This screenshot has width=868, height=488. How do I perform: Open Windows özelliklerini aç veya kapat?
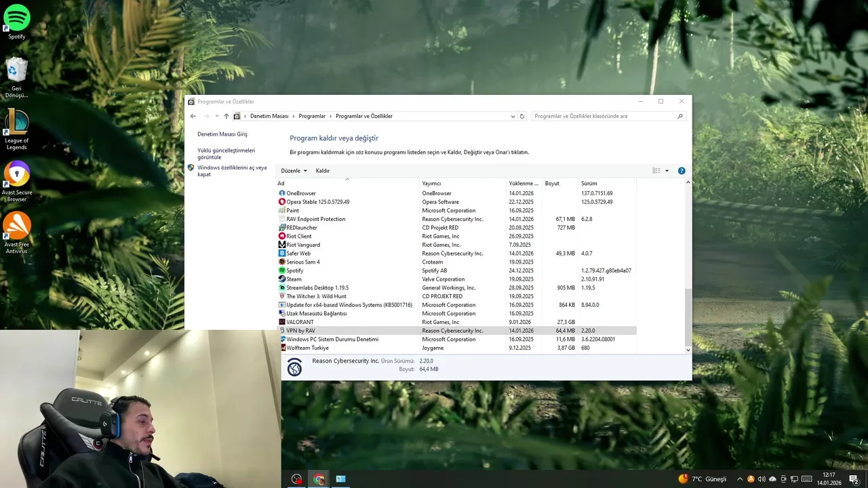coord(232,171)
